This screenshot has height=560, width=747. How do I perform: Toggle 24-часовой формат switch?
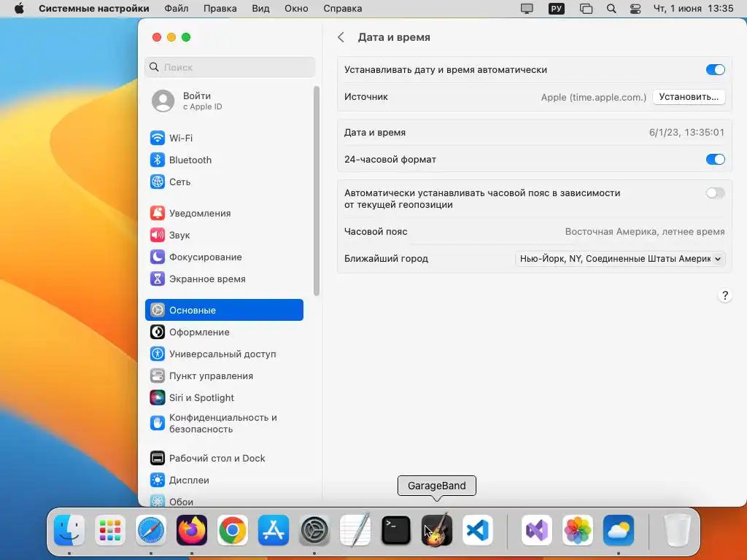tap(715, 159)
